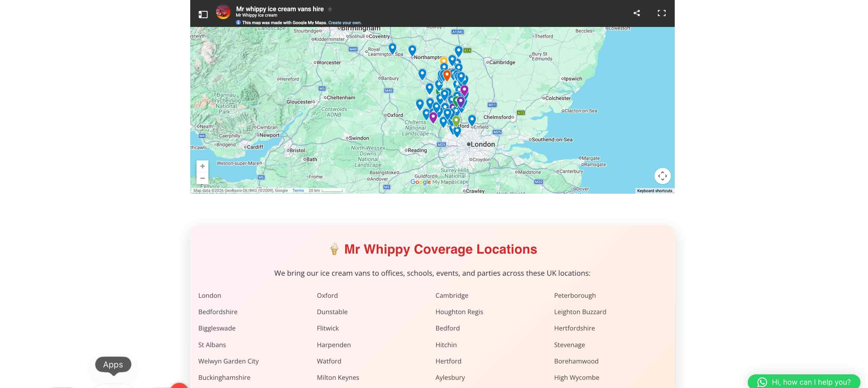Select the yellow map pin

click(443, 60)
